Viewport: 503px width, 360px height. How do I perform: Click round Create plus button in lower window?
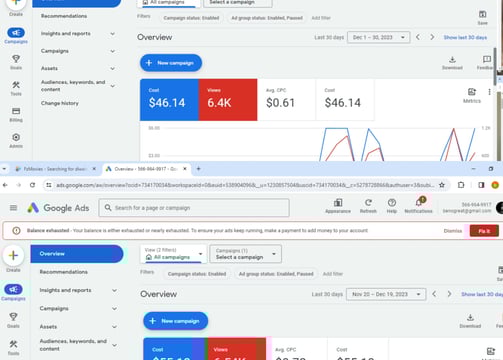(x=13, y=256)
